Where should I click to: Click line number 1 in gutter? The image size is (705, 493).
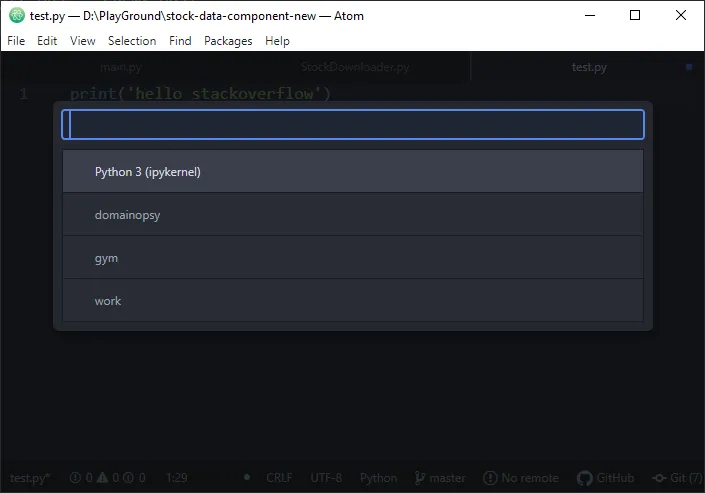24,94
